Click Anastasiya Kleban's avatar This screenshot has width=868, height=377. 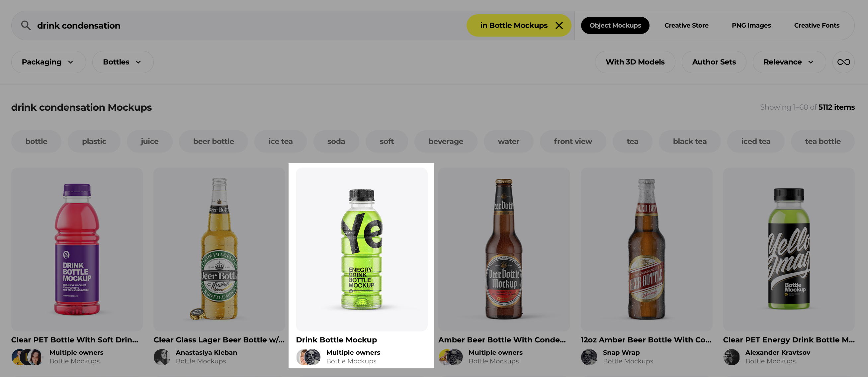pos(162,357)
